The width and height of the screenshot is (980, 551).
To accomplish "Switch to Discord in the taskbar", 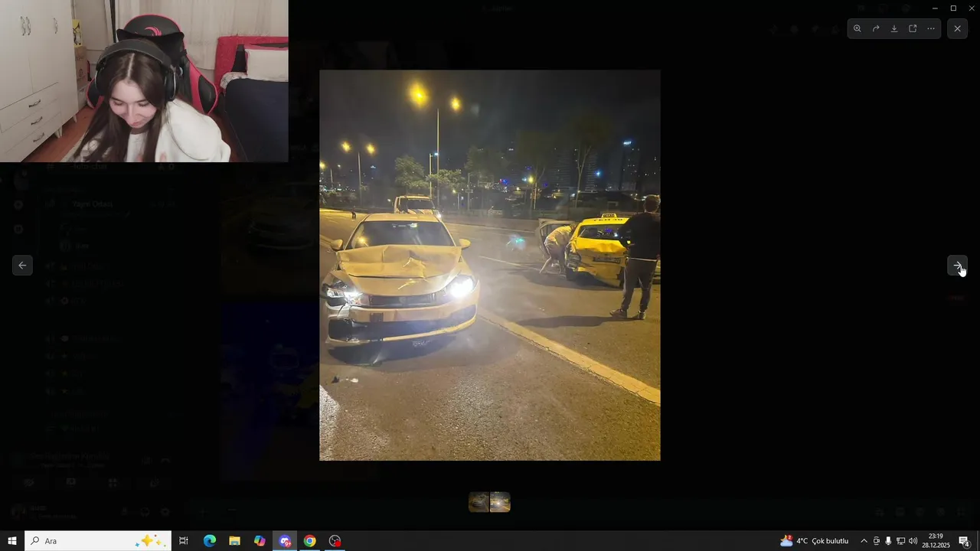I will pos(285,541).
